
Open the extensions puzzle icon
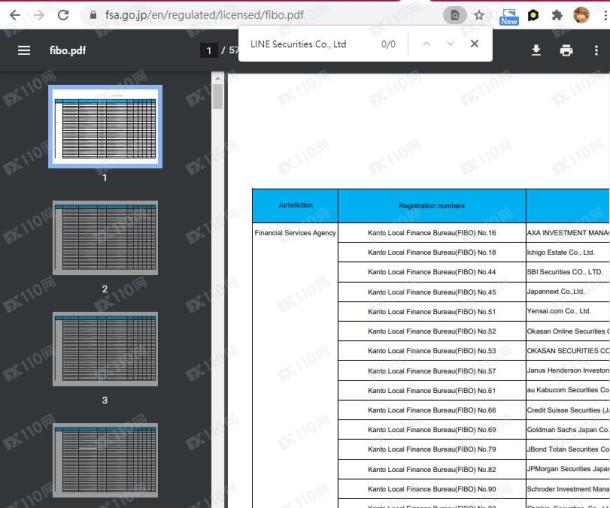557,15
